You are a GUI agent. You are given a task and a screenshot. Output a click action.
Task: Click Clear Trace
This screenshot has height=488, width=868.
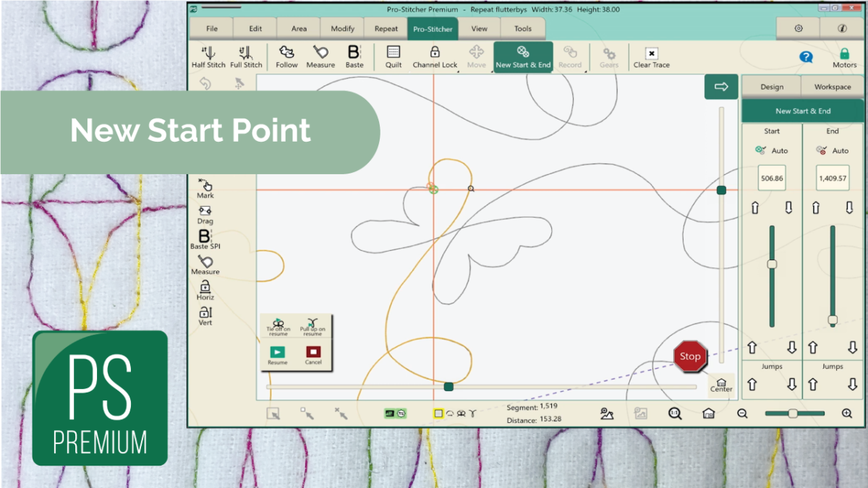click(650, 56)
